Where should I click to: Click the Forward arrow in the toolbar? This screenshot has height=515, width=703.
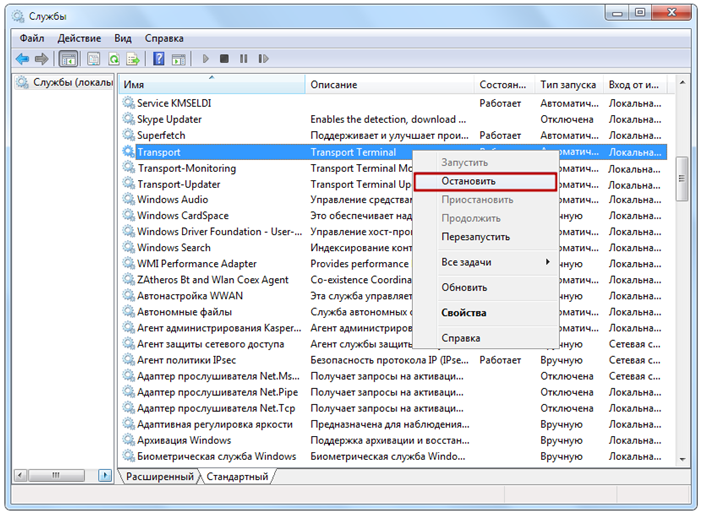(x=40, y=59)
